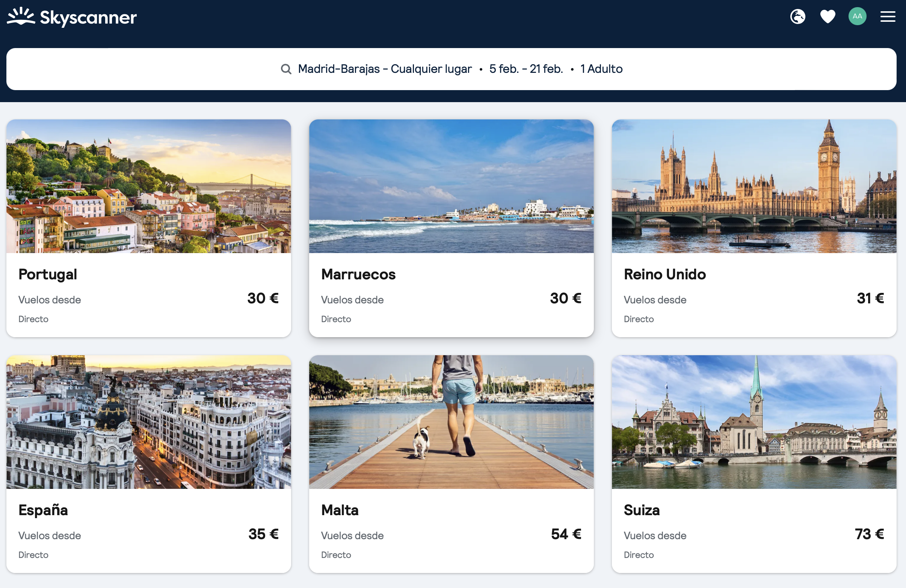Select the Malta card title
The height and width of the screenshot is (588, 906).
click(340, 510)
